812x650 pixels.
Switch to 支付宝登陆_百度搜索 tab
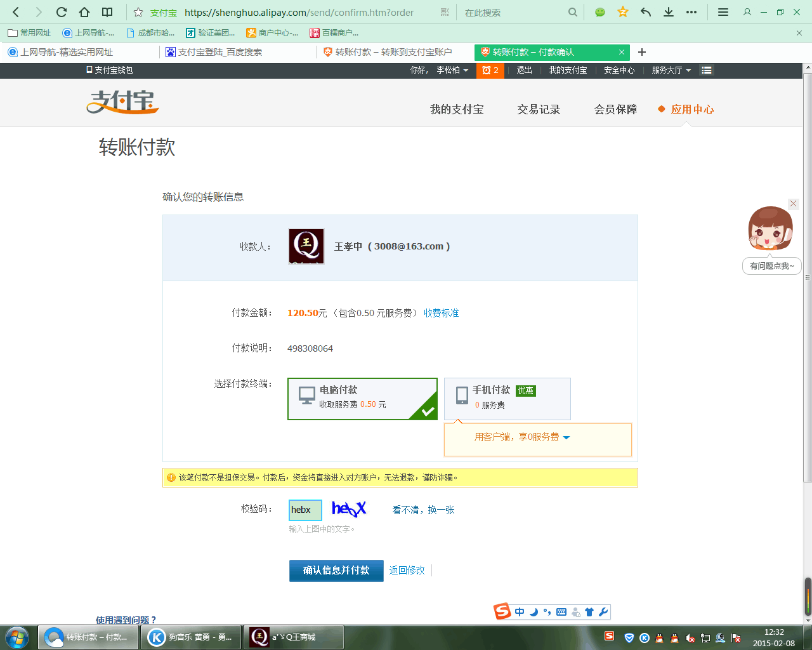[238, 52]
